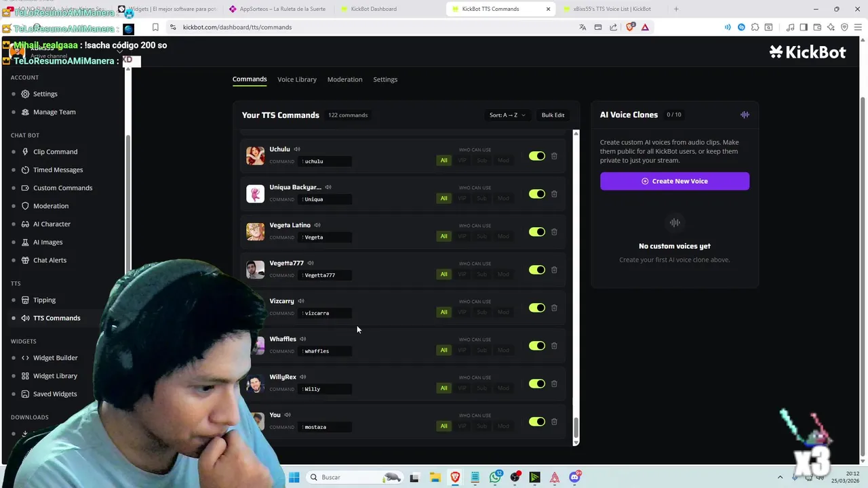Delete the You command via trash icon
Image resolution: width=868 pixels, height=488 pixels.
pyautogui.click(x=554, y=422)
